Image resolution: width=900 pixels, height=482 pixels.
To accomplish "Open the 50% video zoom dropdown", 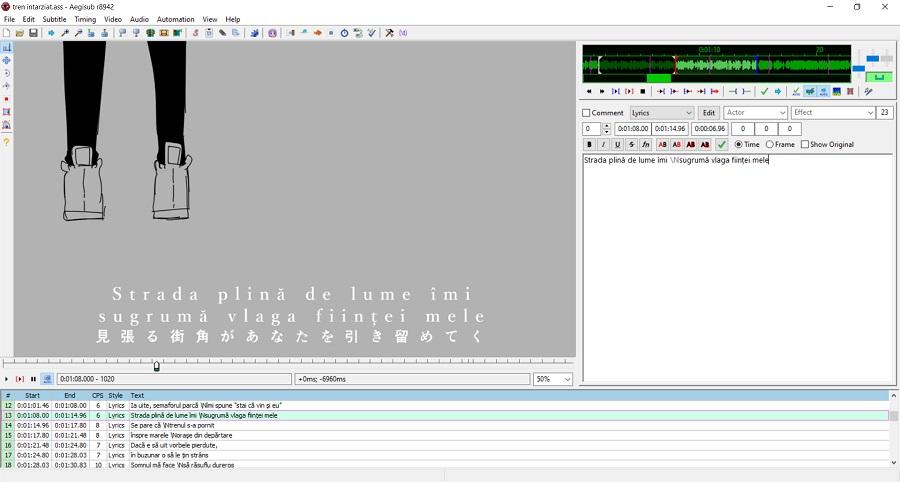I will coord(553,379).
